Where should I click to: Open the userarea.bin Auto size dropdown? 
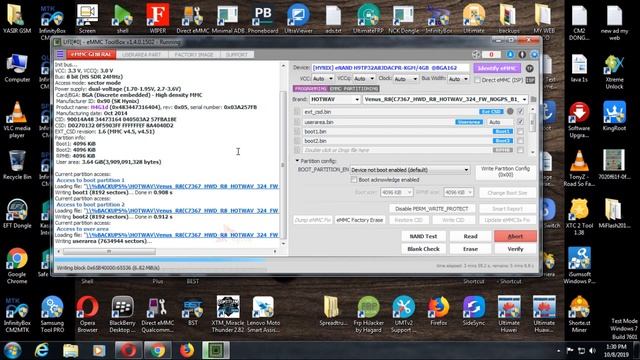[x=500, y=122]
